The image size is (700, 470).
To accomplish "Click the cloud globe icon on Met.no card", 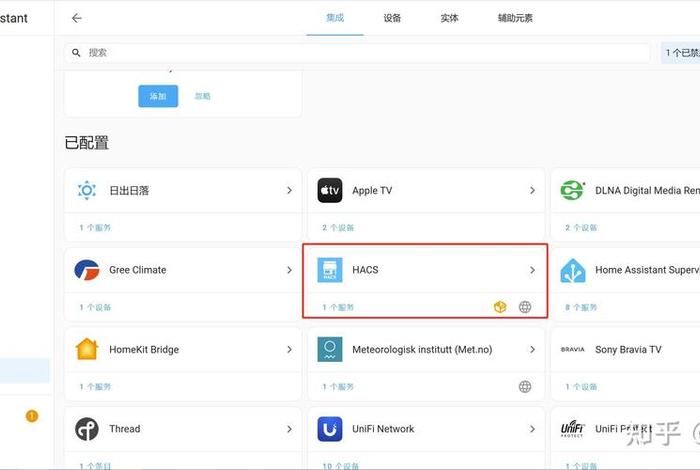I will point(525,387).
